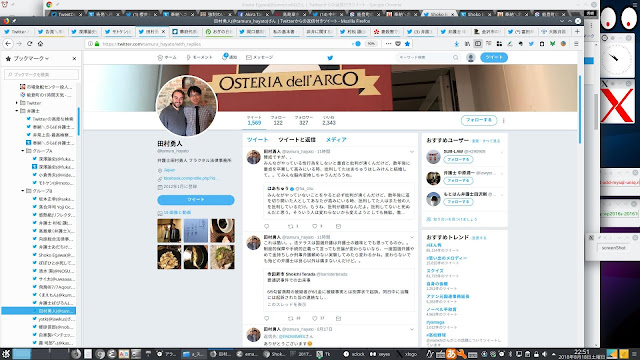Open profile more-options dots beside follow button
Screen dimensions: 640x360
click(x=504, y=120)
